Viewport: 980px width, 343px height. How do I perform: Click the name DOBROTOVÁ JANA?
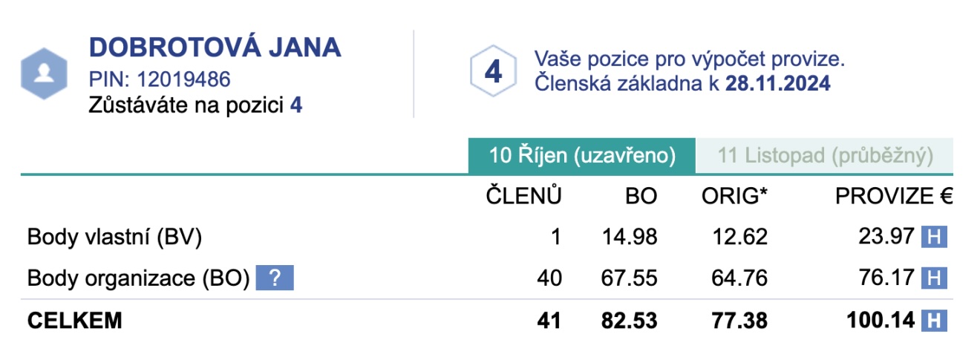pos(215,48)
